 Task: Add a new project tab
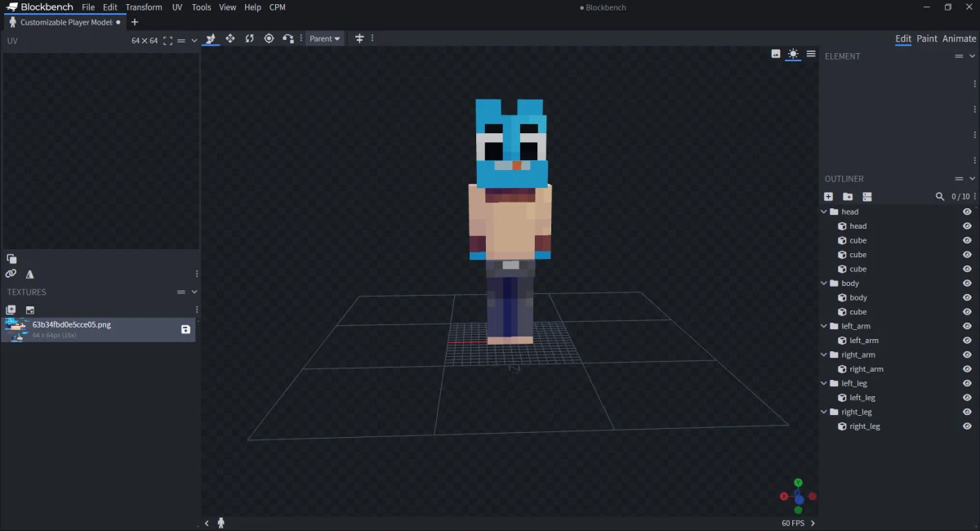click(x=135, y=22)
